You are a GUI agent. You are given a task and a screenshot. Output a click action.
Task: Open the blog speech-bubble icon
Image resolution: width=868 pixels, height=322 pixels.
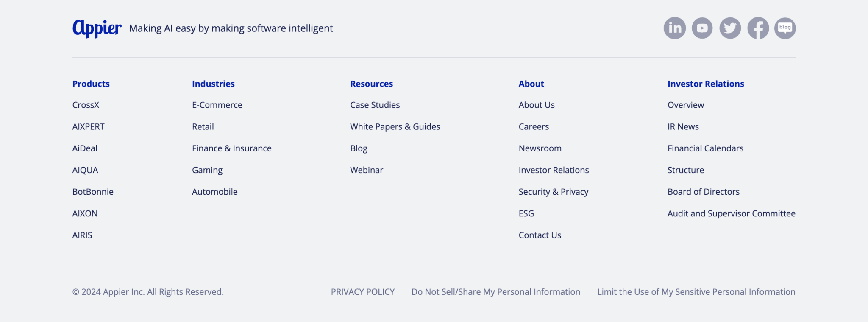[785, 28]
